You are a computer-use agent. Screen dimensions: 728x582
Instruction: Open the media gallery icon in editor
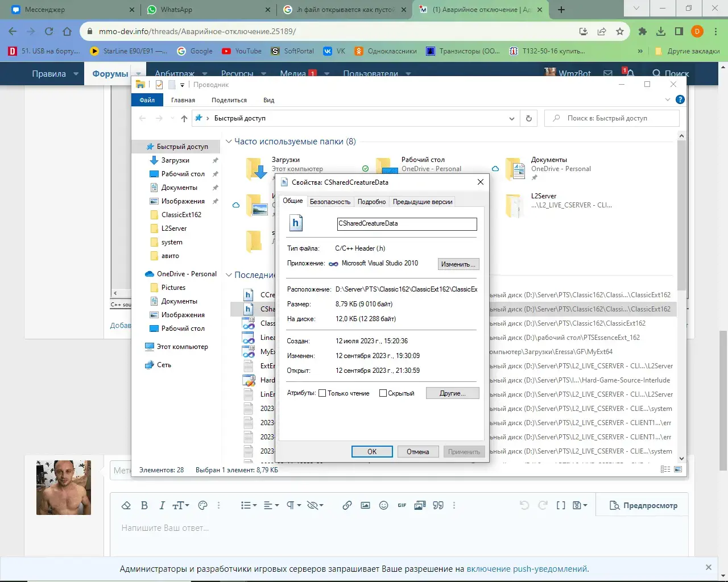click(420, 505)
